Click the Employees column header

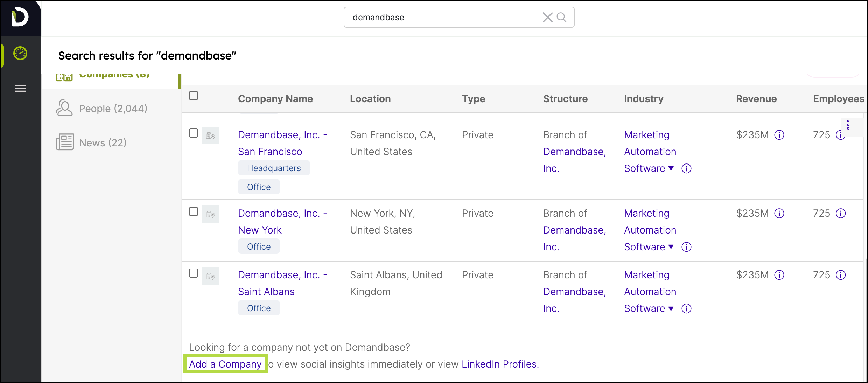[839, 99]
